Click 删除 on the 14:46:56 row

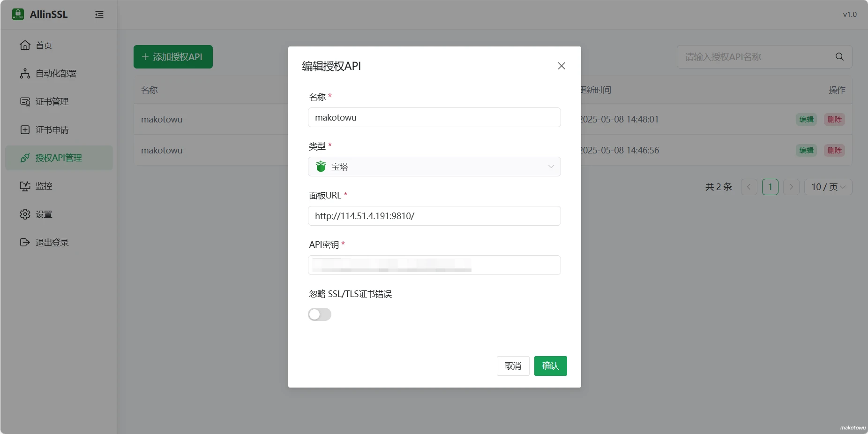tap(835, 150)
